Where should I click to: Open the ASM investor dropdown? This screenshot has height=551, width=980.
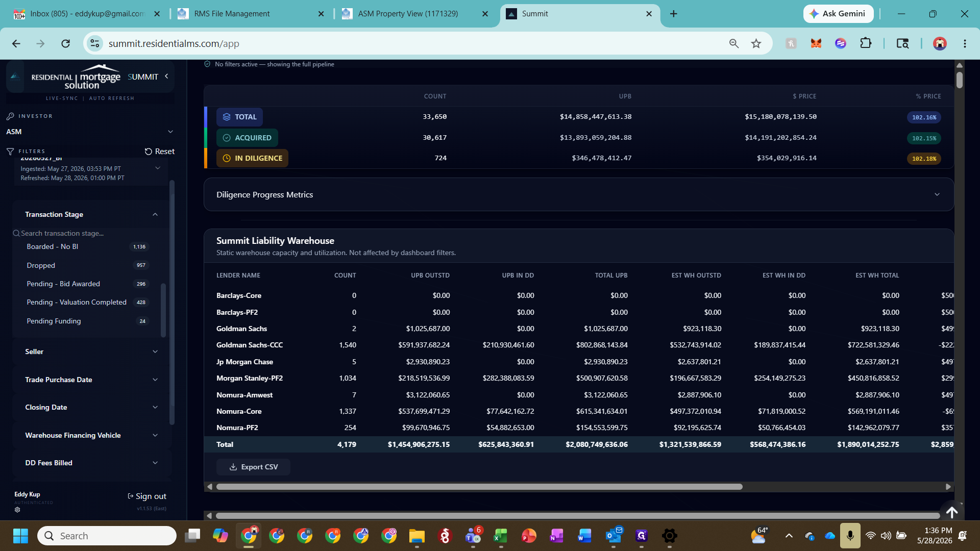[90, 132]
